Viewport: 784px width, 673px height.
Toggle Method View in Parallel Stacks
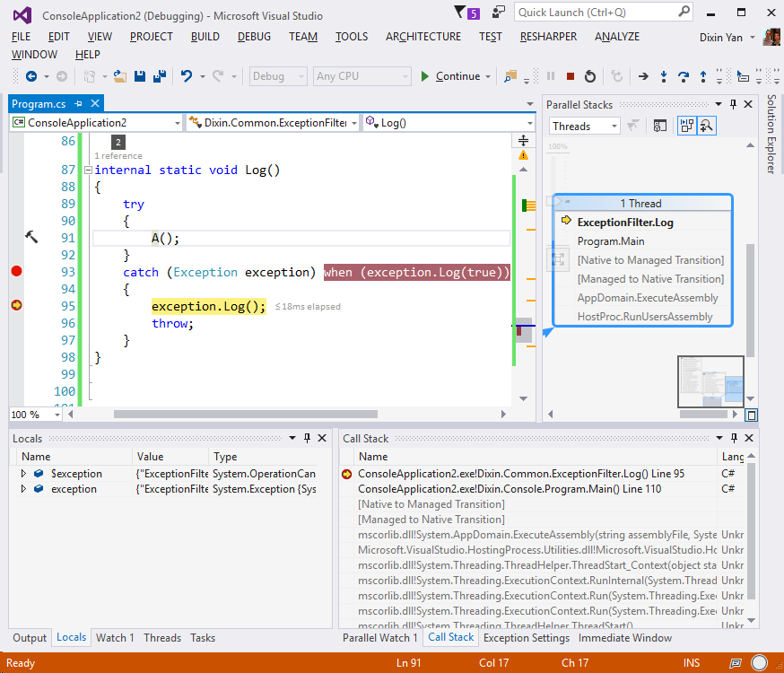click(x=660, y=126)
